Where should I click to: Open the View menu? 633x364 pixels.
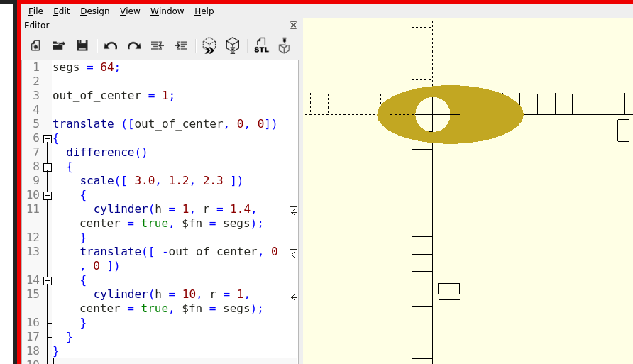130,11
